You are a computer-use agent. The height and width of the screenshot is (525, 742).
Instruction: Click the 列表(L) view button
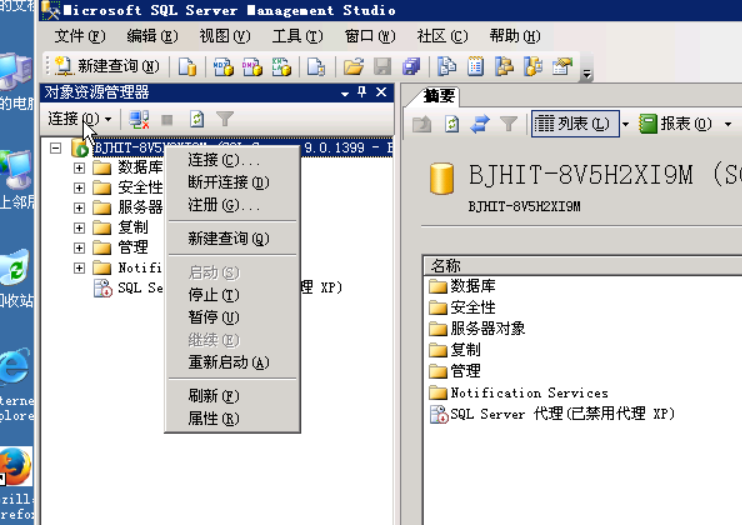click(x=575, y=124)
